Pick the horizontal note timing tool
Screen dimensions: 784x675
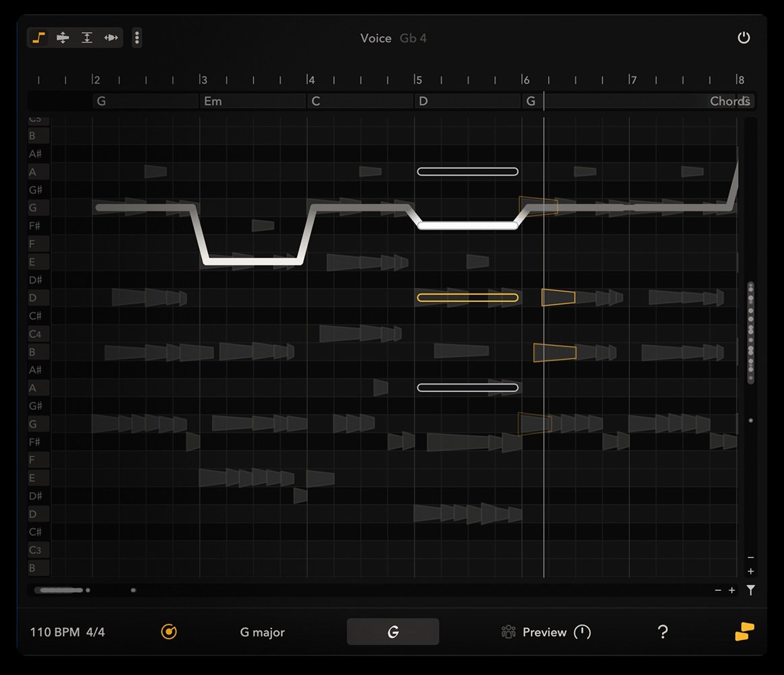coord(111,38)
